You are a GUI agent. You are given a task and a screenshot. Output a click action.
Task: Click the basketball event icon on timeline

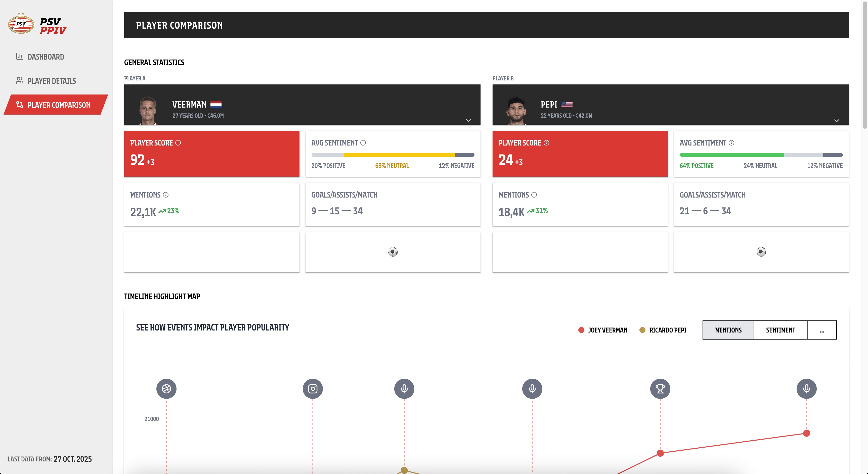pos(166,389)
